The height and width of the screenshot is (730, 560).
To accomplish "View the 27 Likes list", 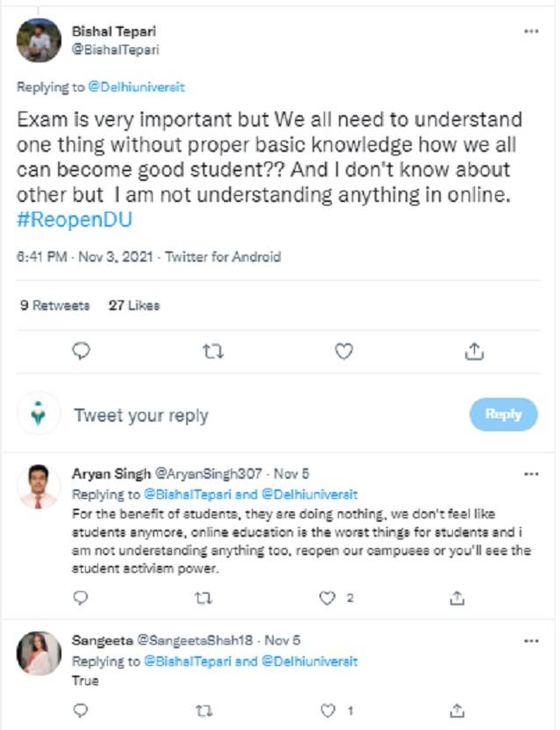I will point(134,306).
